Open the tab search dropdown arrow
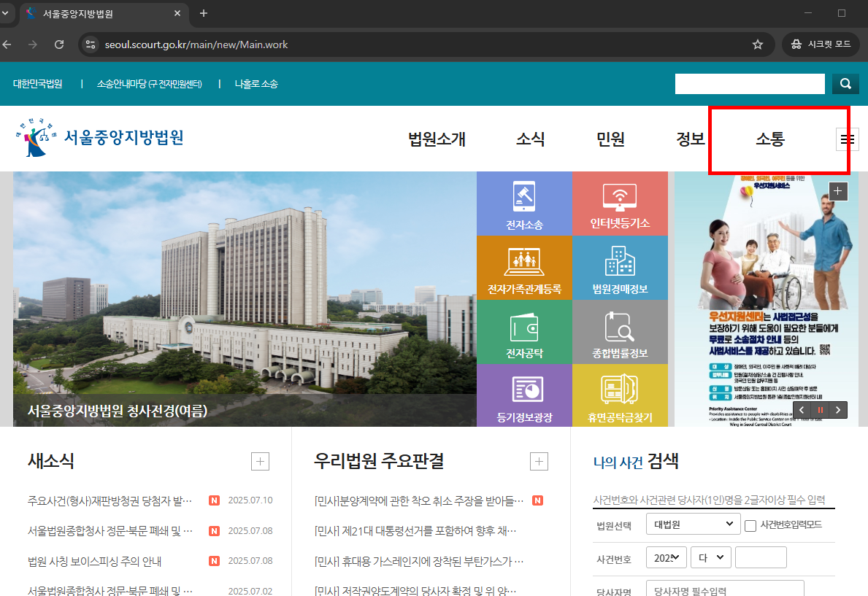 tap(6, 13)
